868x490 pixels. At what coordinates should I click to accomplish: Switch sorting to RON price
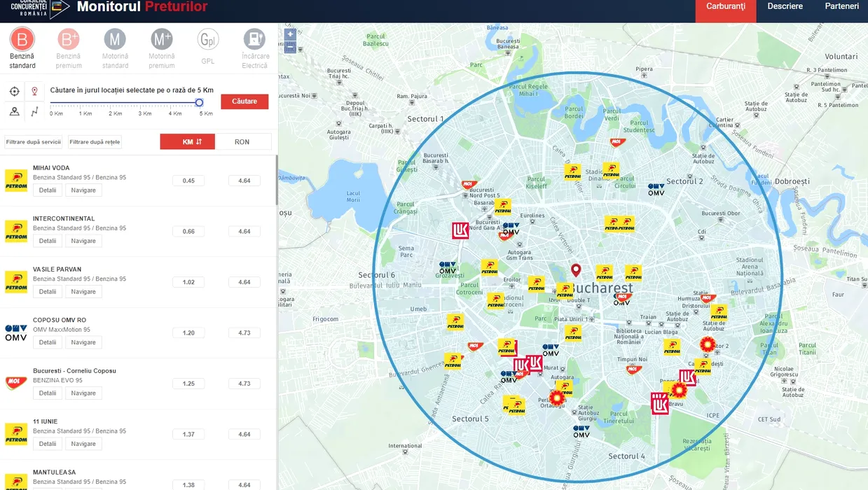(242, 142)
